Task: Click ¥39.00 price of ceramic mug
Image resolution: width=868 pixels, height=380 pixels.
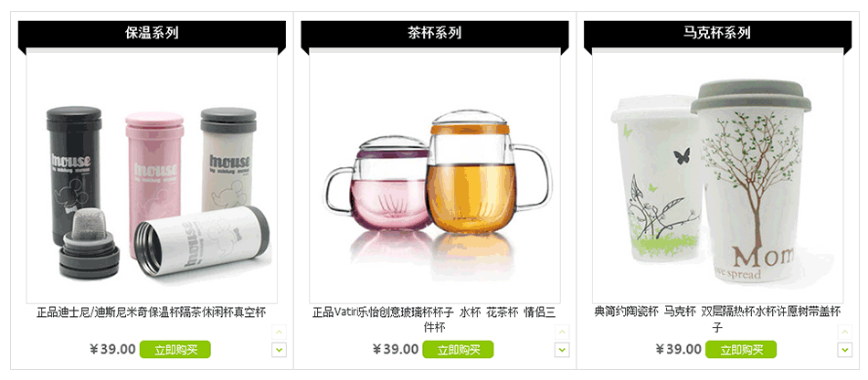Action: [678, 349]
